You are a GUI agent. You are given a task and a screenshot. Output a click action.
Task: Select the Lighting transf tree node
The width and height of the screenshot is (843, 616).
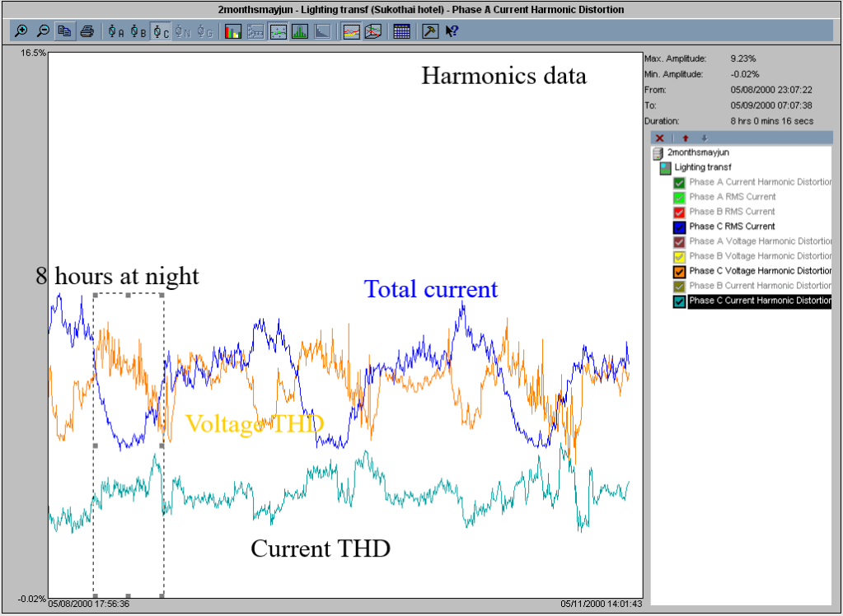click(x=703, y=167)
